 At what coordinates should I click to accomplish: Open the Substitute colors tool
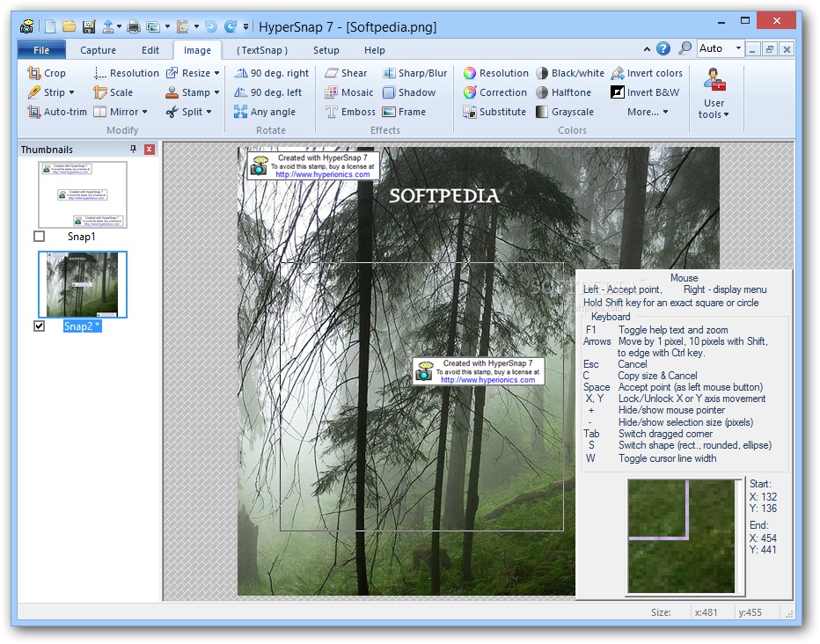(494, 112)
